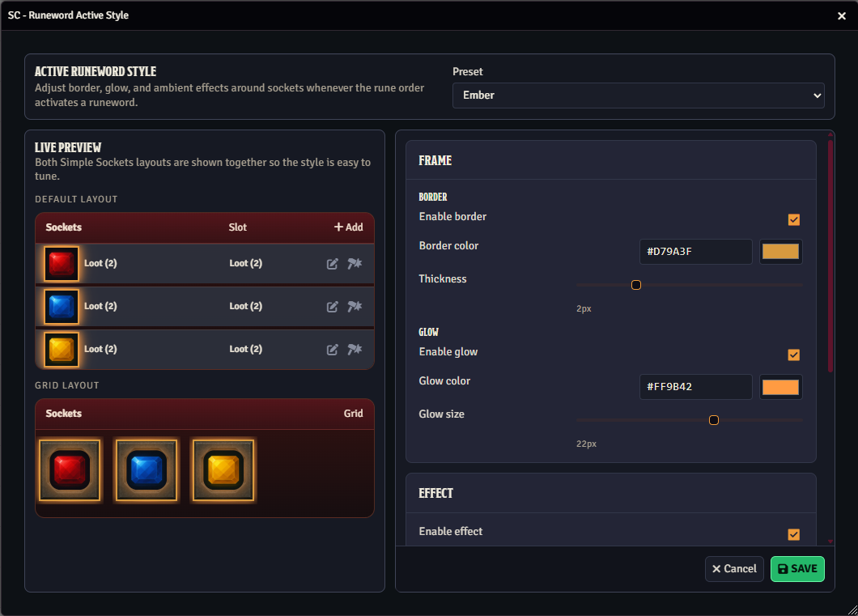The height and width of the screenshot is (616, 858).
Task: Click the red gem row slot Loot (2)
Action: pos(246,264)
